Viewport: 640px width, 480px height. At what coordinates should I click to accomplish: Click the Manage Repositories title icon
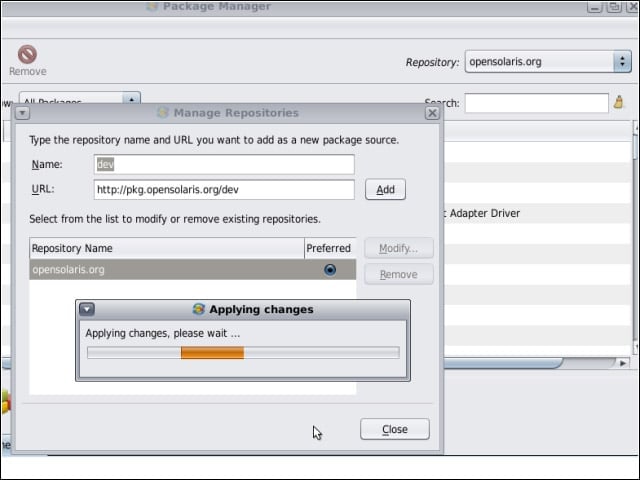163,113
